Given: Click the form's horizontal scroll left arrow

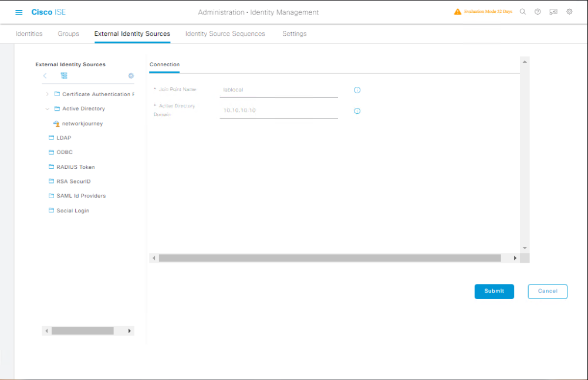Looking at the screenshot, I should (154, 258).
